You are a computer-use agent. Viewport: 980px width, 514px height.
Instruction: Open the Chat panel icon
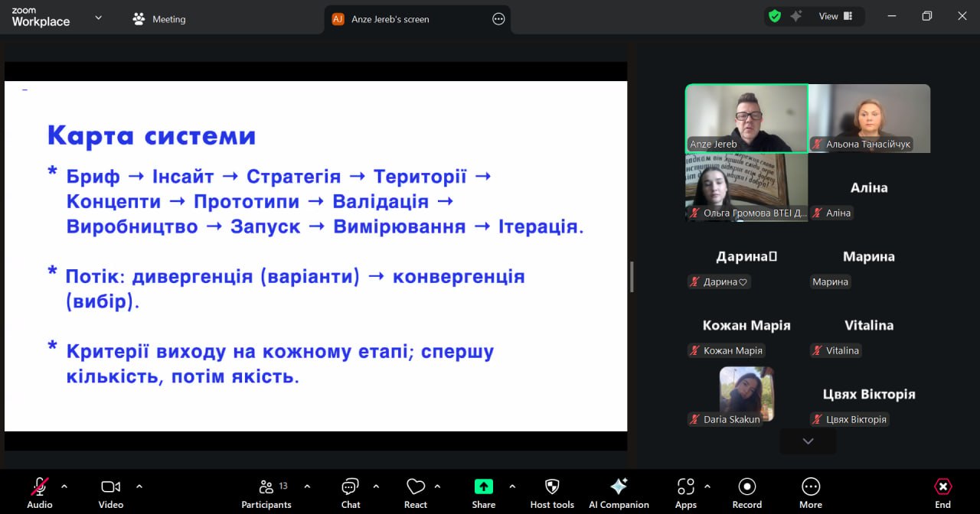click(x=350, y=486)
